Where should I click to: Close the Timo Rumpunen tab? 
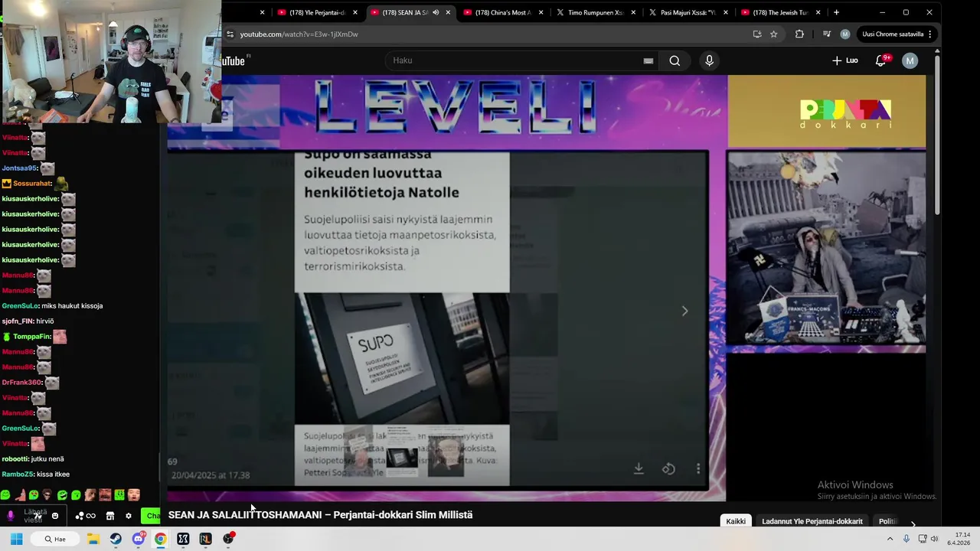(633, 12)
